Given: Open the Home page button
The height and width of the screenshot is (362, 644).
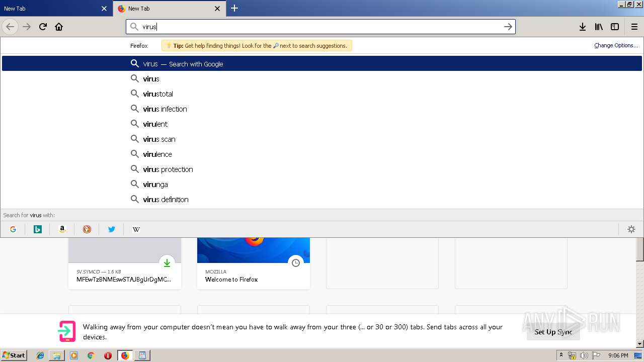Looking at the screenshot, I should coord(59,27).
